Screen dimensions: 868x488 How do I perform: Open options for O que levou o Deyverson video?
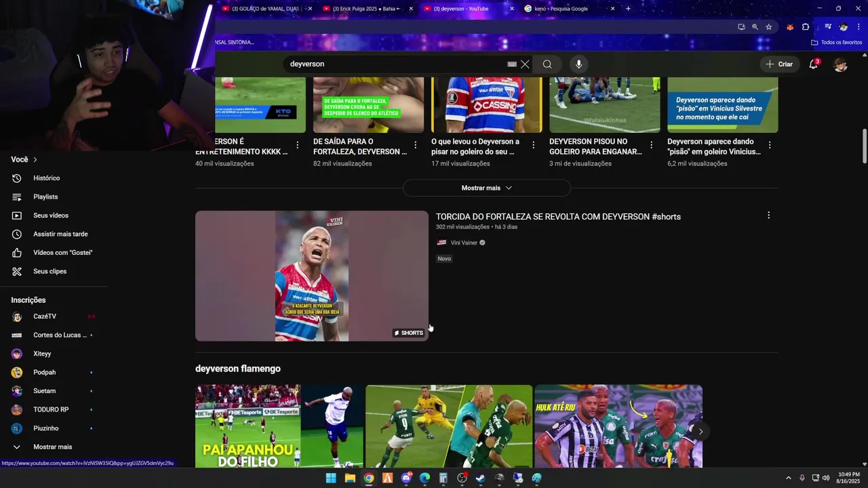(534, 145)
